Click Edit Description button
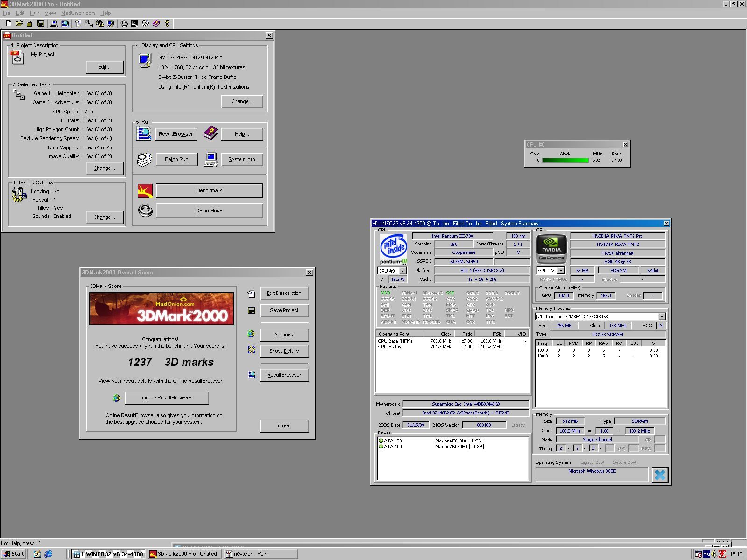Image resolution: width=747 pixels, height=560 pixels. point(284,293)
